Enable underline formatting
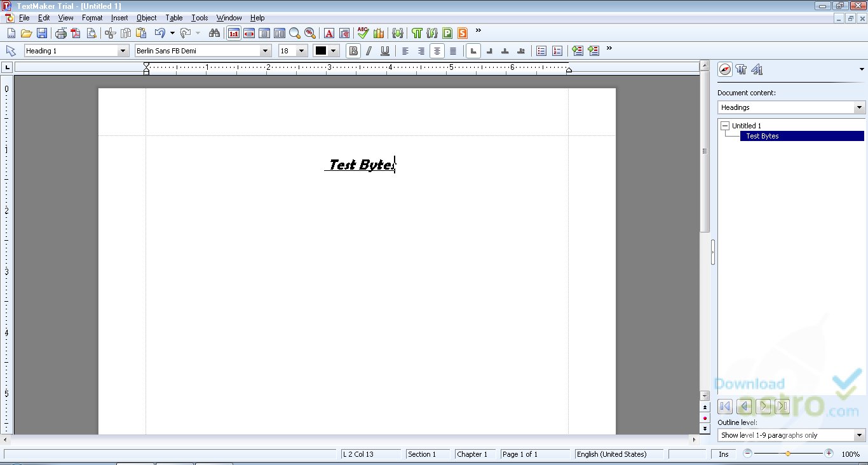The image size is (868, 465). pos(385,51)
